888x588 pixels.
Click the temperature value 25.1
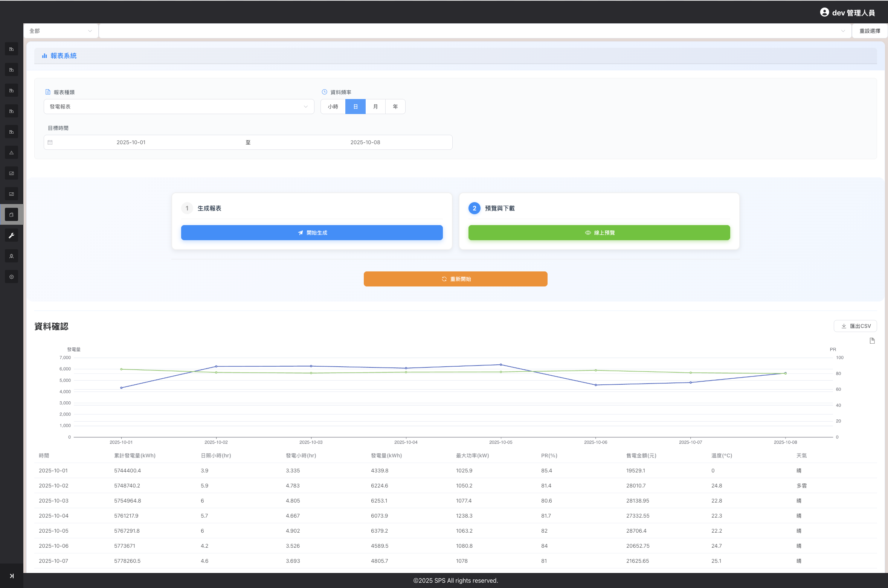coord(716,561)
